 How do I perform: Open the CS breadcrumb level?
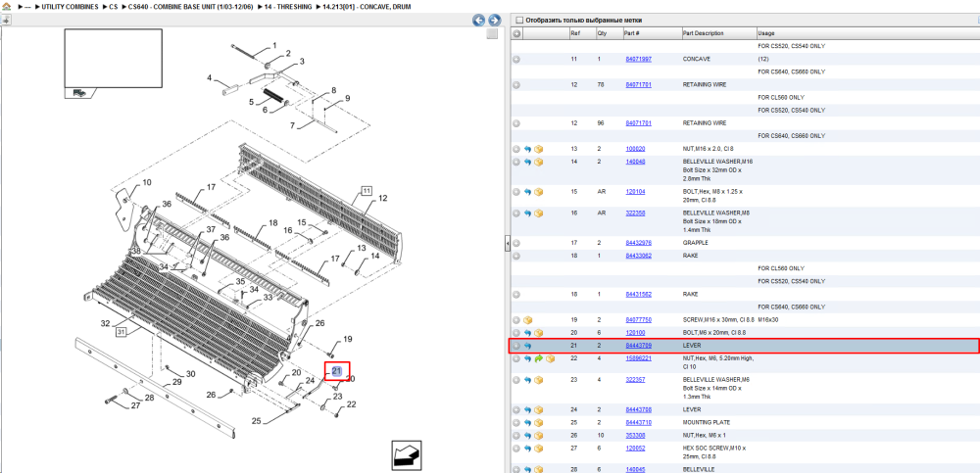pyautogui.click(x=113, y=6)
